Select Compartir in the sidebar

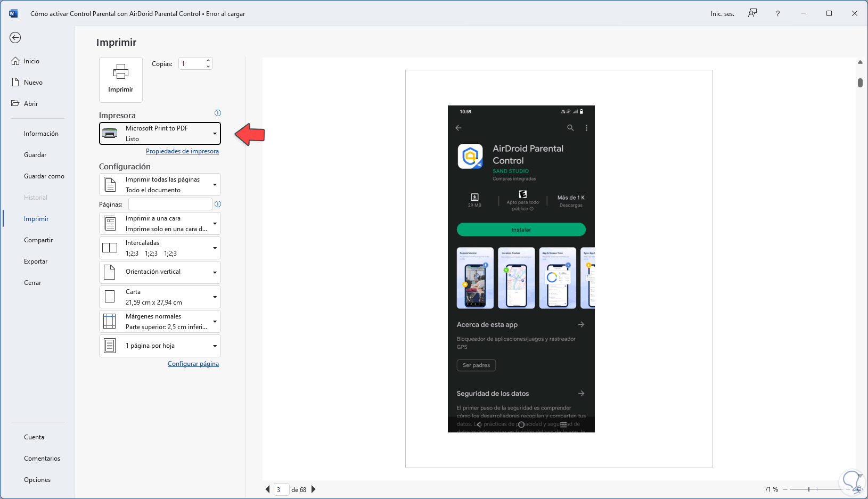(x=38, y=240)
